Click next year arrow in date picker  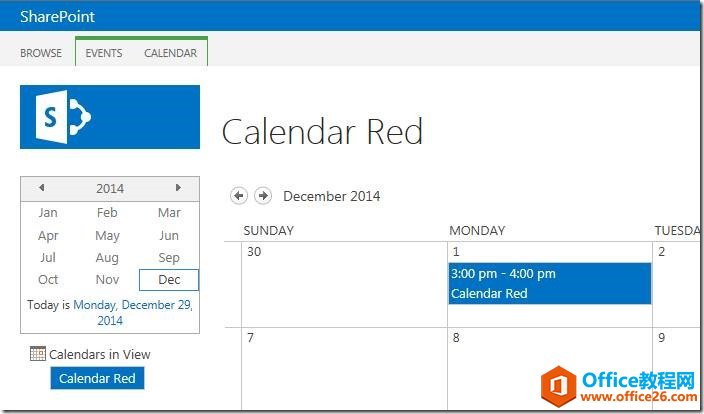(x=178, y=188)
